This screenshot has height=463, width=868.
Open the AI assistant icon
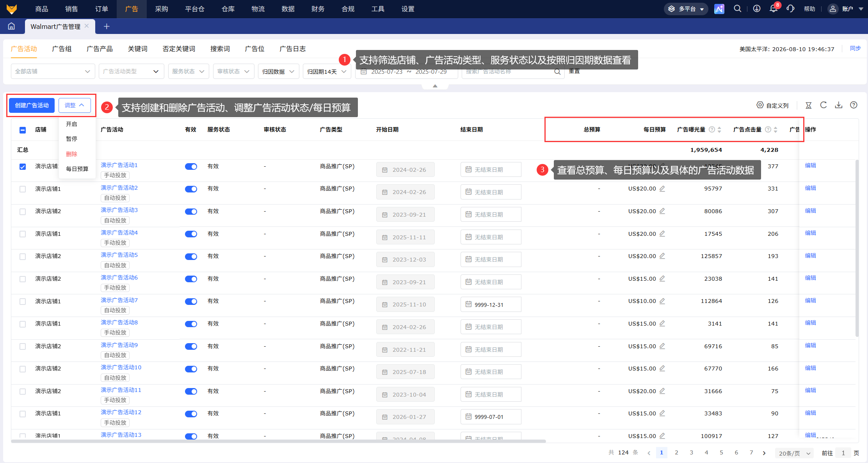[x=719, y=9]
